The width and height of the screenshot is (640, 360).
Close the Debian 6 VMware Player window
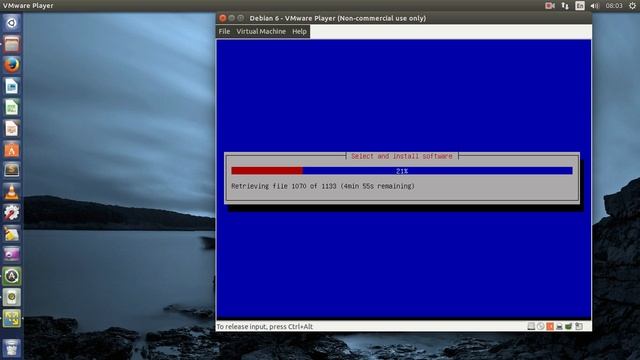coord(222,18)
